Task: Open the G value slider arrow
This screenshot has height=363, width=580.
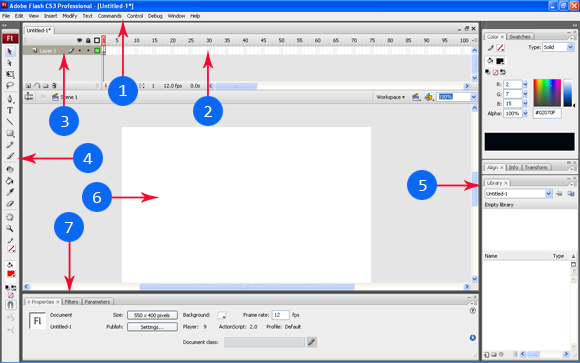Action: click(x=525, y=94)
